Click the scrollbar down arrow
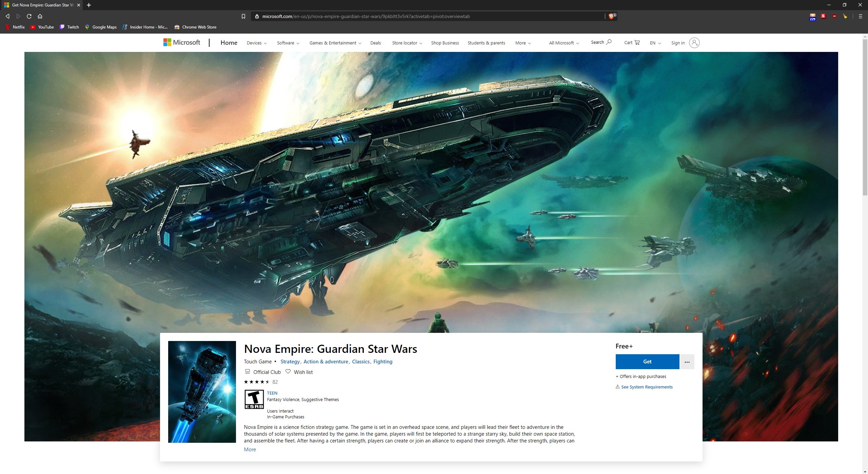 coord(865,471)
